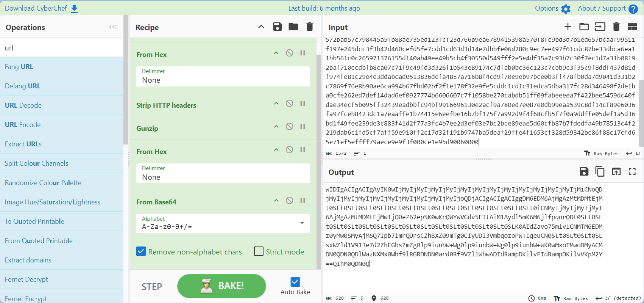The width and height of the screenshot is (644, 303).
Task: Disable the first From Hex operation
Action: click(289, 53)
